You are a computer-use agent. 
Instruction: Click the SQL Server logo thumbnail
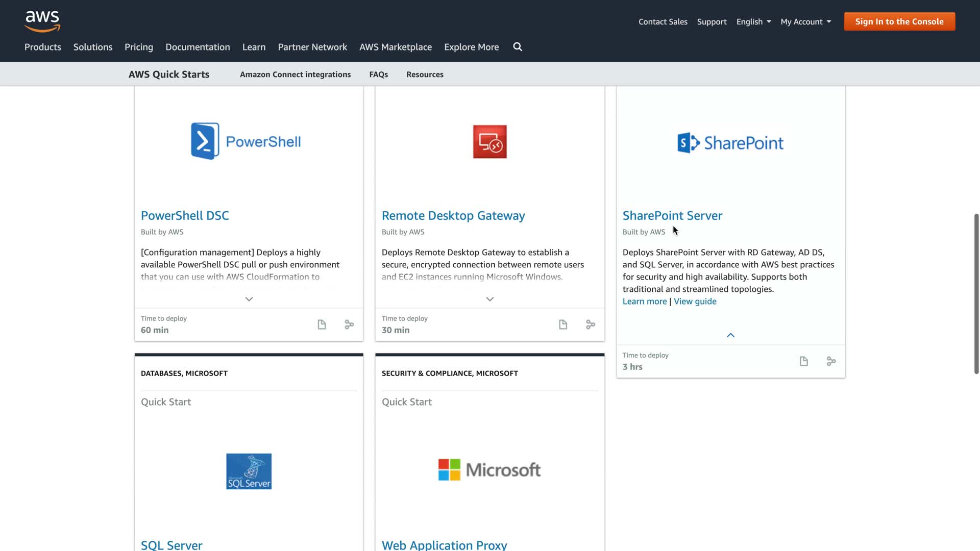(x=249, y=471)
